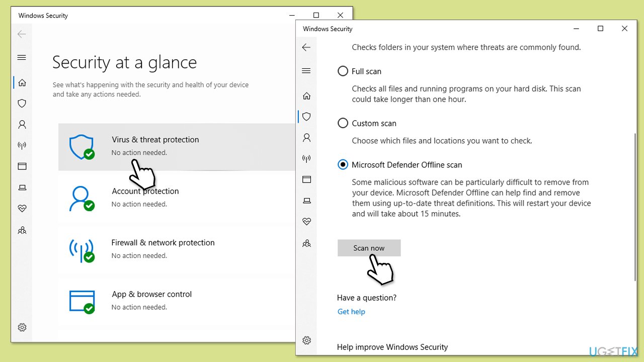Open Settings gear in right window sidebar
The height and width of the screenshot is (362, 644).
coord(306,340)
